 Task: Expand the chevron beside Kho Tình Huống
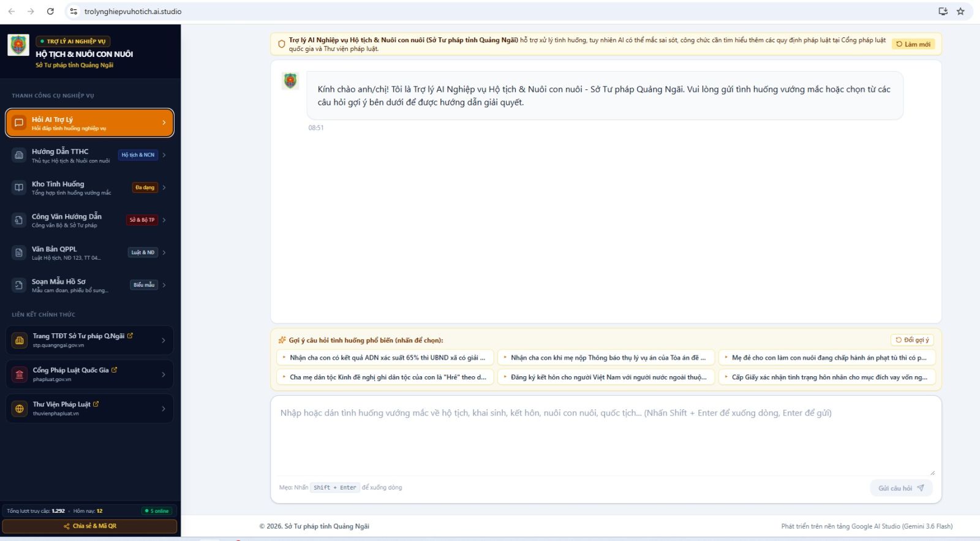click(x=164, y=187)
